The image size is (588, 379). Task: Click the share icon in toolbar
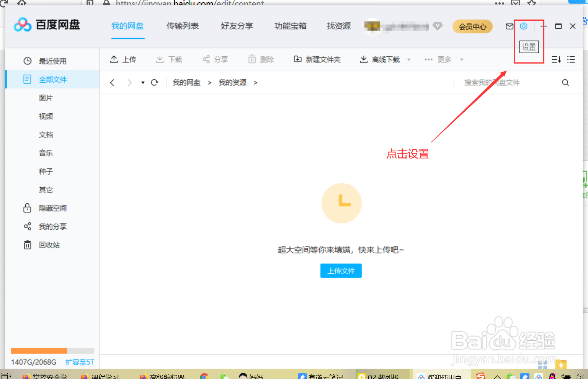pyautogui.click(x=206, y=59)
